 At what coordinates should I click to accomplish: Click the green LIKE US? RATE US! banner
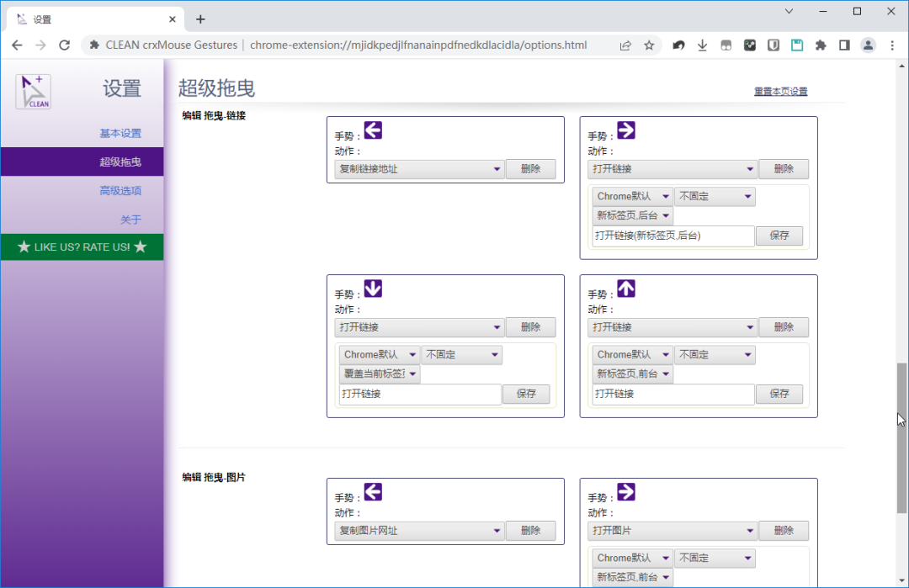[82, 247]
